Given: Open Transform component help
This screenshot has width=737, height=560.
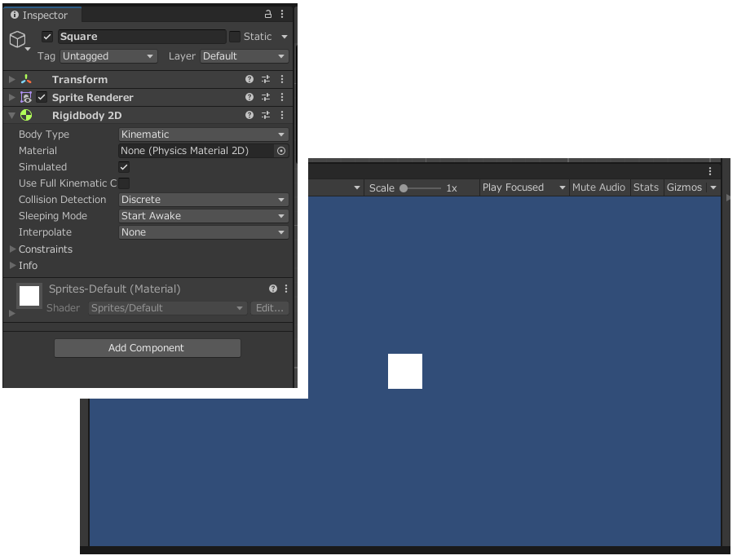Looking at the screenshot, I should click(249, 79).
